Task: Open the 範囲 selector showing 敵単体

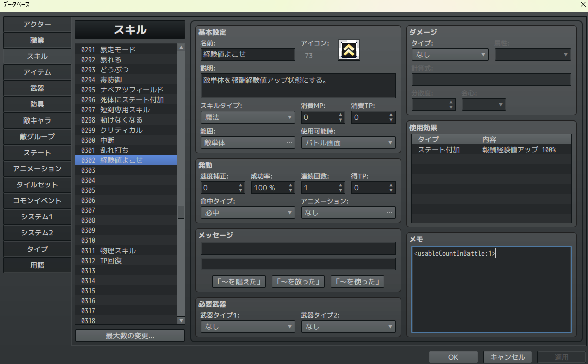Action: click(x=248, y=143)
